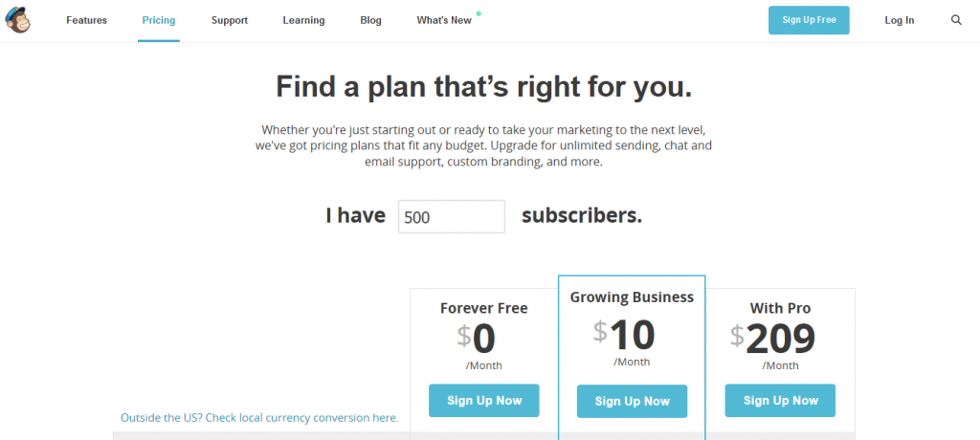Screen dimensions: 980x440
Task: Click the Mailchimp monkey logo
Action: [19, 20]
